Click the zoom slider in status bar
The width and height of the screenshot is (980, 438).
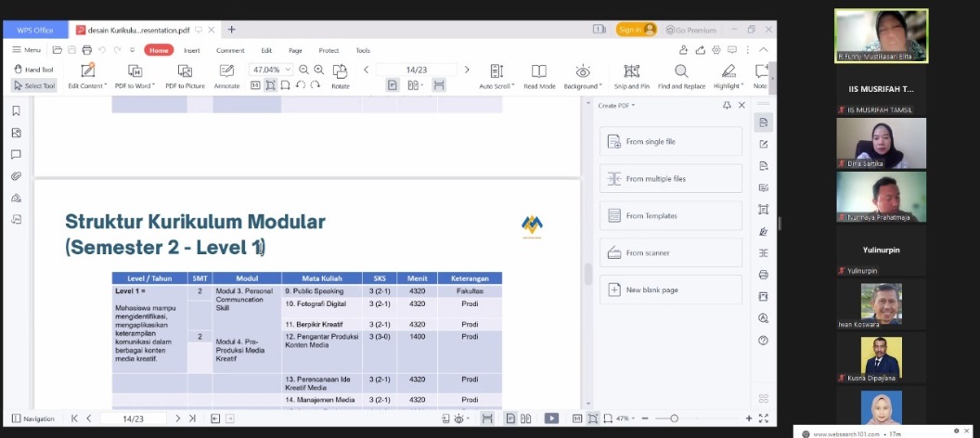696,419
